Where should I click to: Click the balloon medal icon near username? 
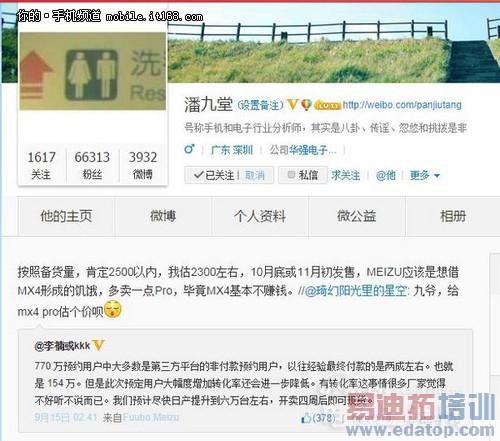[306, 105]
